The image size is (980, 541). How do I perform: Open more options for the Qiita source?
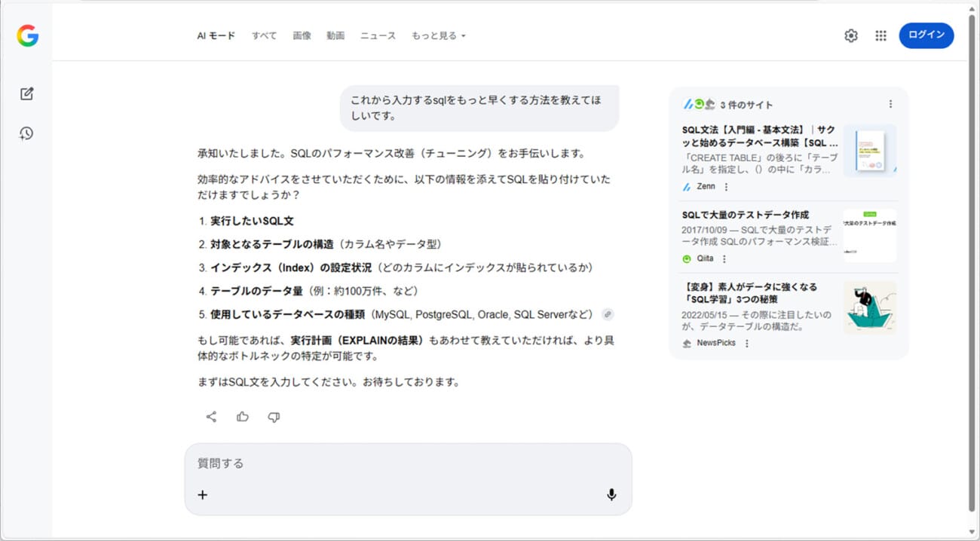[x=724, y=258]
